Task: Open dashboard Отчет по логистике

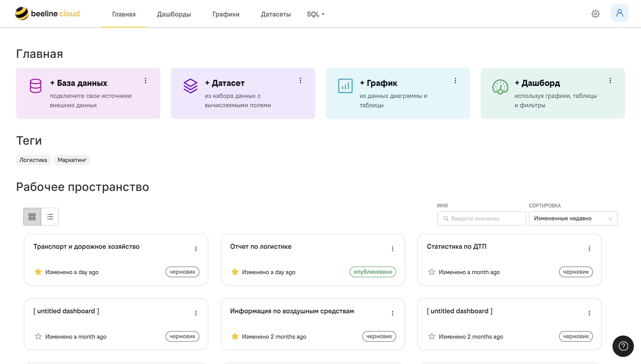Action: [261, 247]
